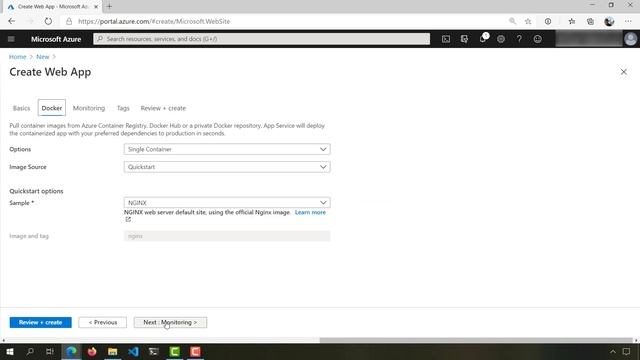Switch to the Tags tab

(x=123, y=108)
